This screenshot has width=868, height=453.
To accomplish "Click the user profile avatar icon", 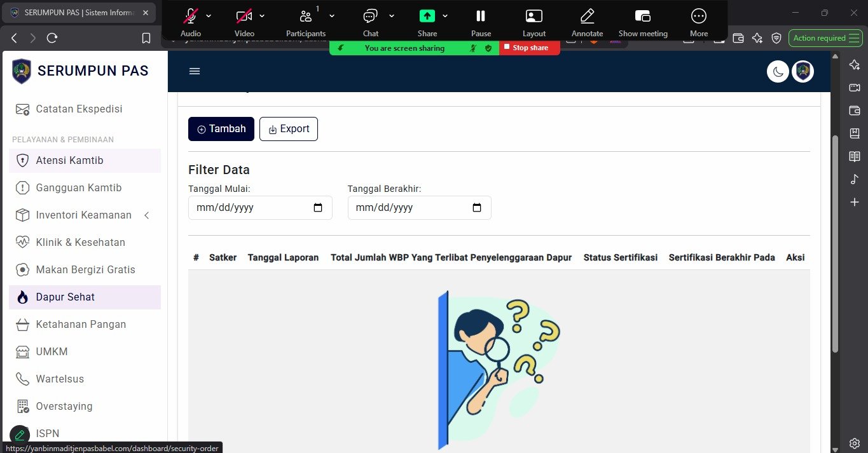I will (803, 72).
